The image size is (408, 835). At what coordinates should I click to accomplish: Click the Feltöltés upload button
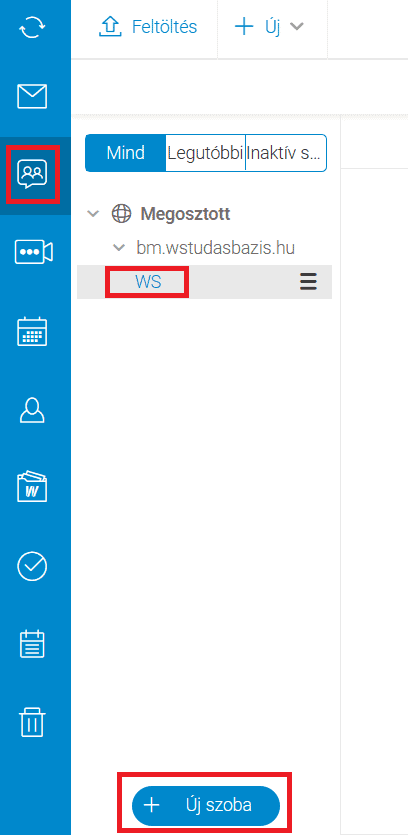(x=148, y=27)
